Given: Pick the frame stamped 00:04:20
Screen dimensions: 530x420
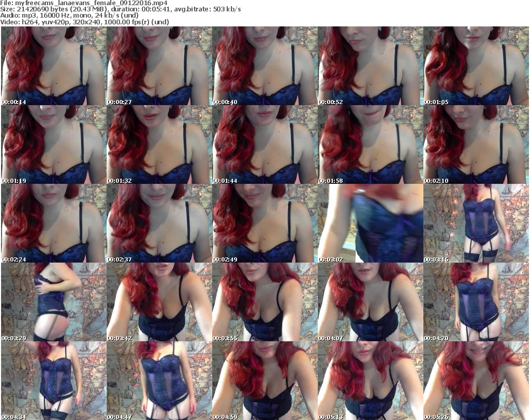Looking at the screenshot, I should pyautogui.click(x=476, y=302).
